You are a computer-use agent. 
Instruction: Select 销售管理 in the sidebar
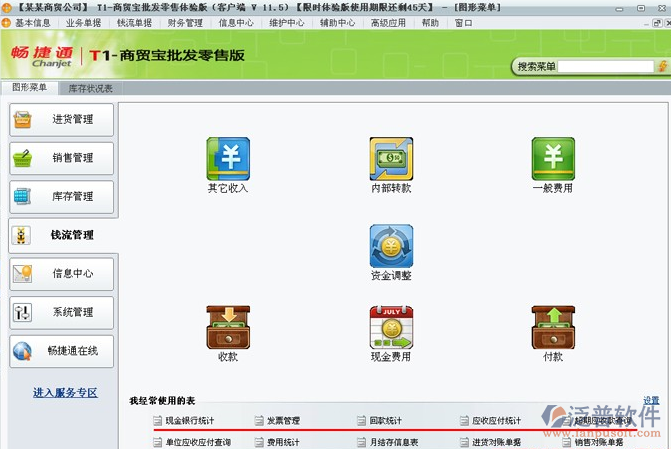tap(62, 158)
